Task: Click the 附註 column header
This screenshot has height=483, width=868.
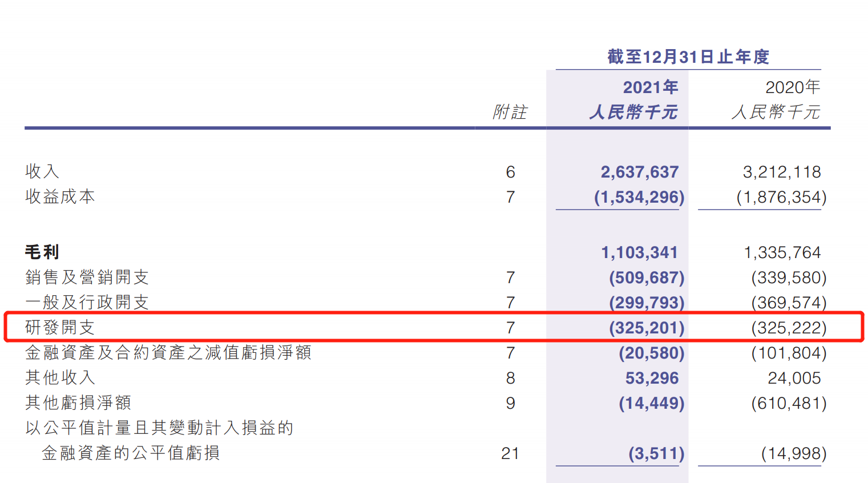Action: (510, 112)
